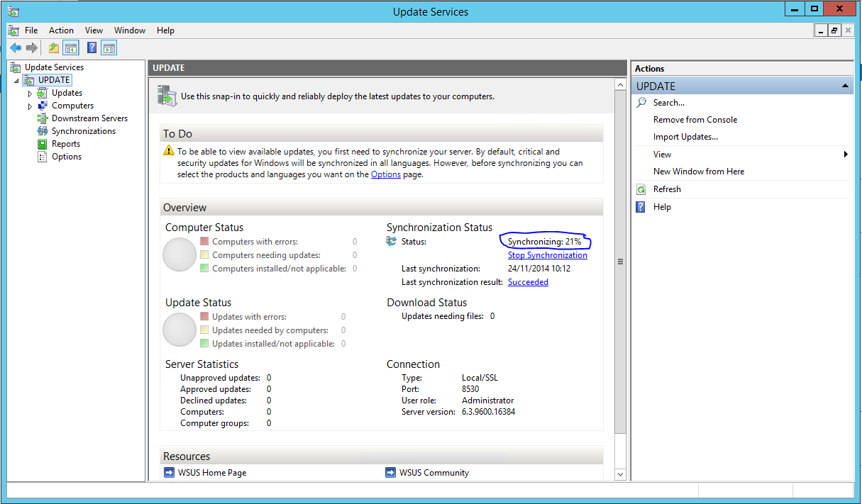Click the scroll up arrow of center pane
Image resolution: width=862 pixels, height=504 pixels.
pyautogui.click(x=620, y=84)
